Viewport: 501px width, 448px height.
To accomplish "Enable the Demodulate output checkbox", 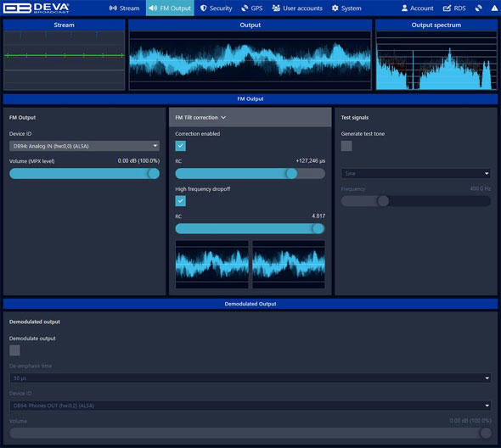I will pyautogui.click(x=14, y=350).
